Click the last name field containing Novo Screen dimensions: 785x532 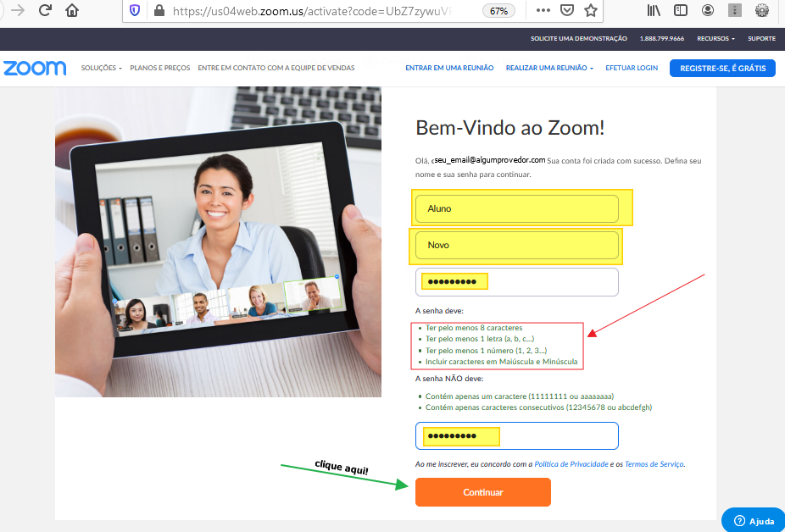pos(516,245)
